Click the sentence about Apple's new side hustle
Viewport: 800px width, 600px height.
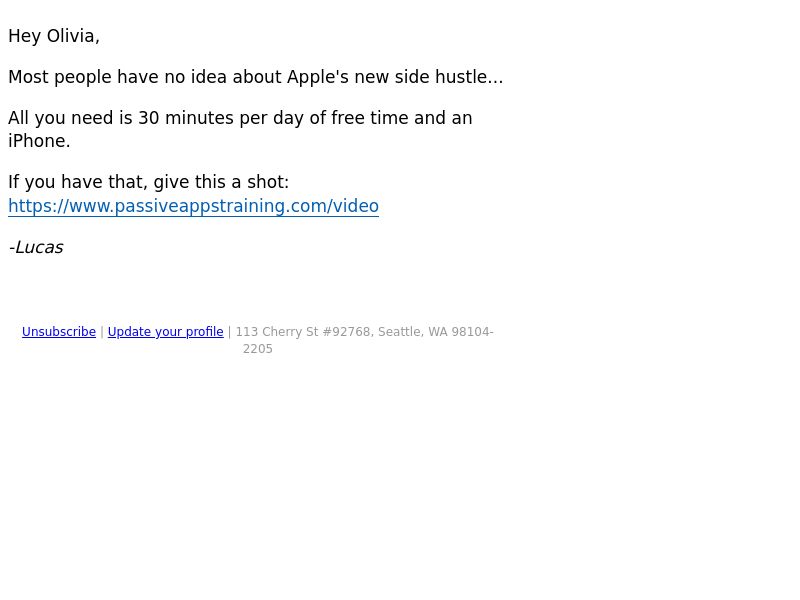point(256,77)
